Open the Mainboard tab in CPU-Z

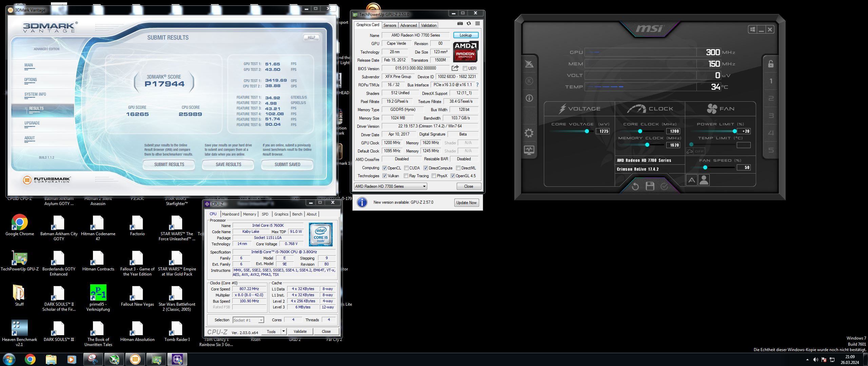click(231, 214)
